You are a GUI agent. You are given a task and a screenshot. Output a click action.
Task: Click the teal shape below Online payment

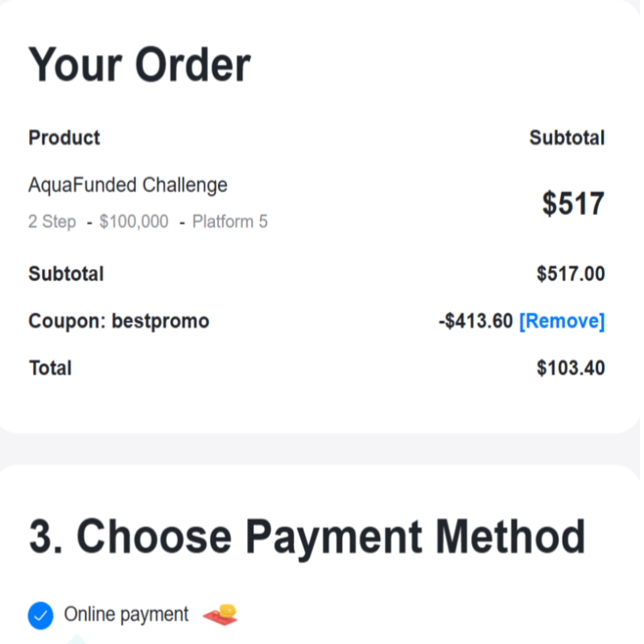pos(76,639)
